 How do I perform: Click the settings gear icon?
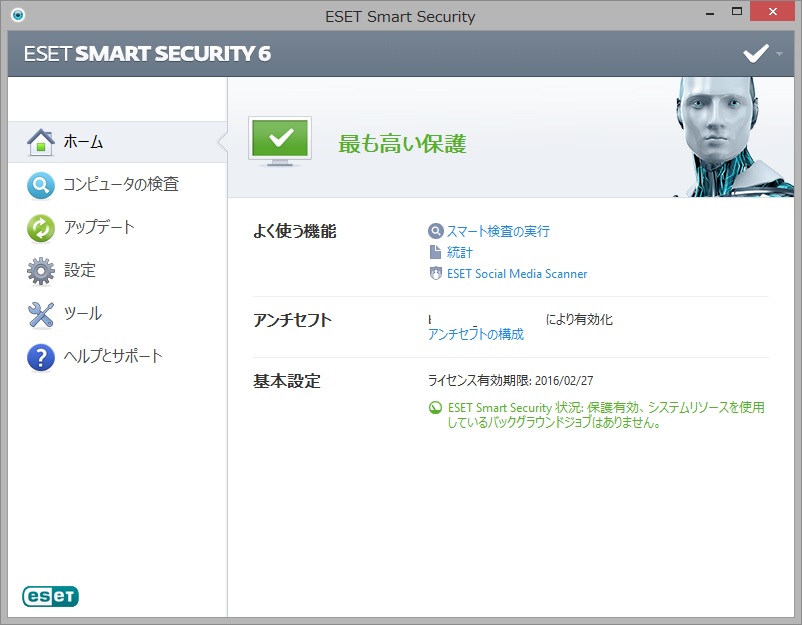(40, 271)
